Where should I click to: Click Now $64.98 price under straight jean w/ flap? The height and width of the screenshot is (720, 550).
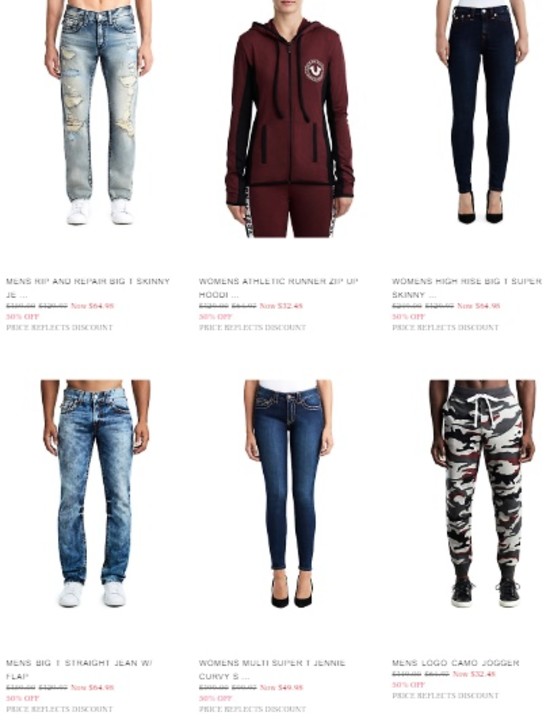[x=92, y=687]
